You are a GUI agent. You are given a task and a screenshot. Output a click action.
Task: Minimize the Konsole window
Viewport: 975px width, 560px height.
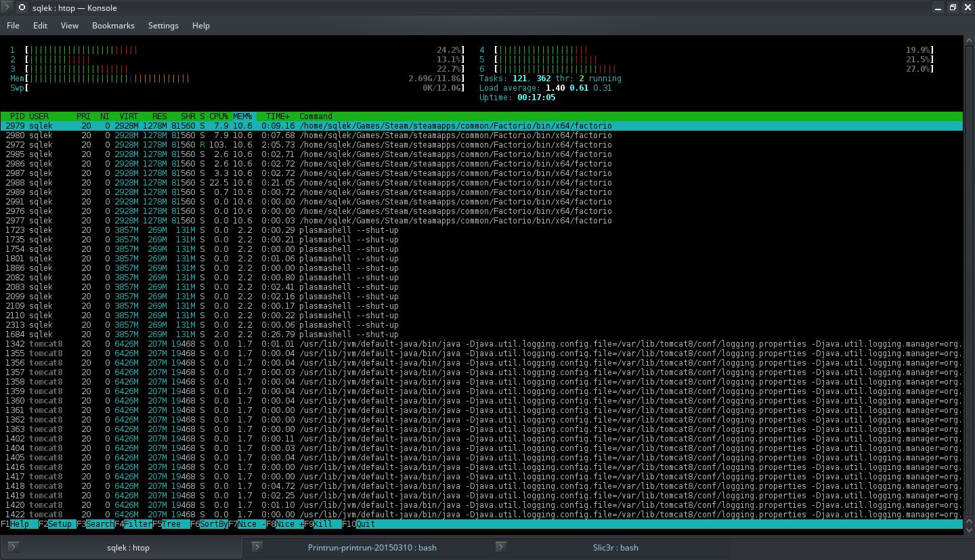pyautogui.click(x=938, y=7)
